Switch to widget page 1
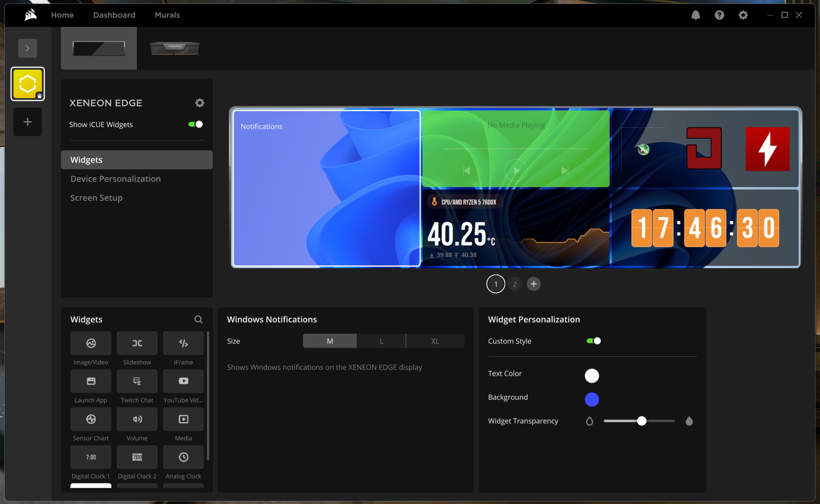820x504 pixels. pos(496,284)
